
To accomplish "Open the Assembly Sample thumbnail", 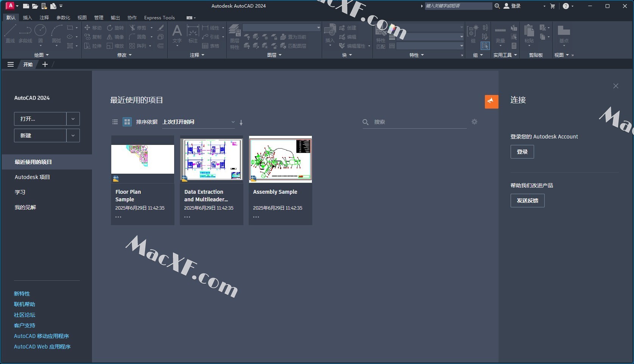I will 280,159.
